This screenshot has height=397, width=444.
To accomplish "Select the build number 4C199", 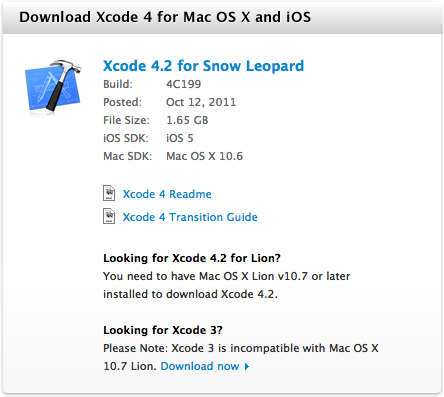I will 184,84.
